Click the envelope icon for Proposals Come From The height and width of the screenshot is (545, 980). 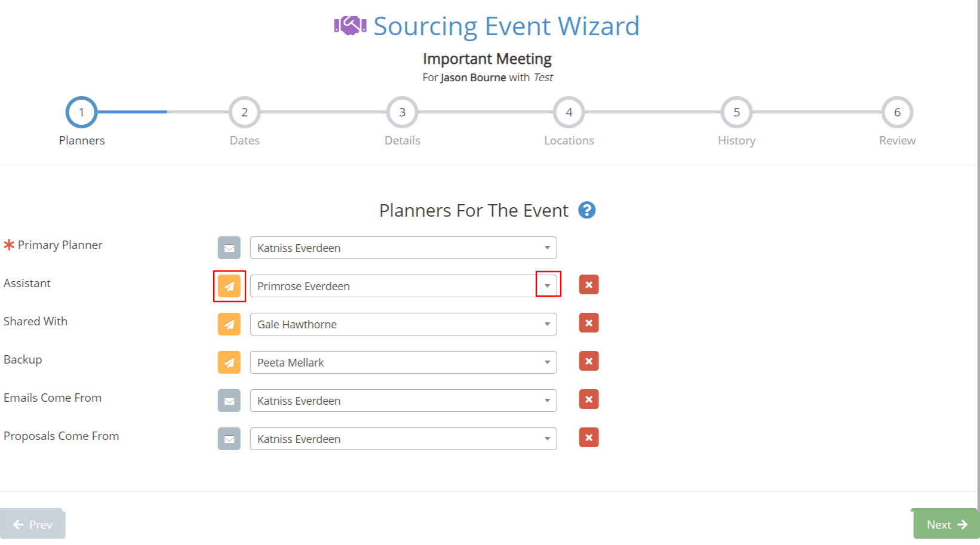click(229, 439)
